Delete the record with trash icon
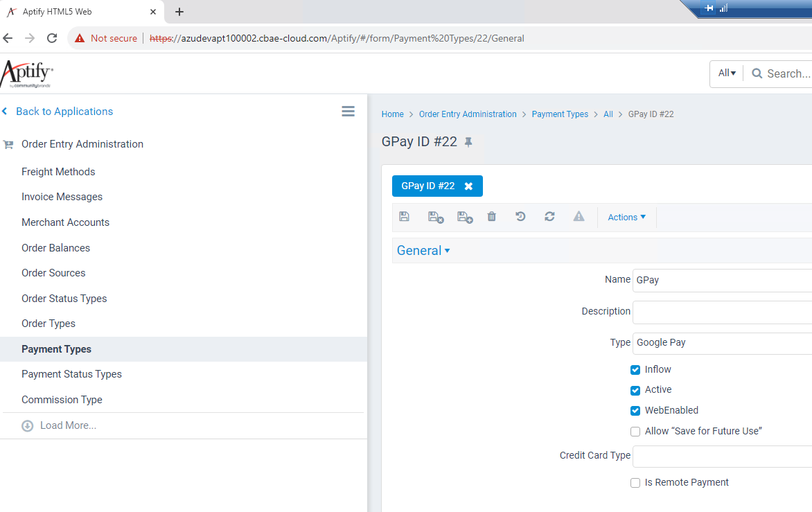This screenshot has height=512, width=812. click(x=492, y=217)
